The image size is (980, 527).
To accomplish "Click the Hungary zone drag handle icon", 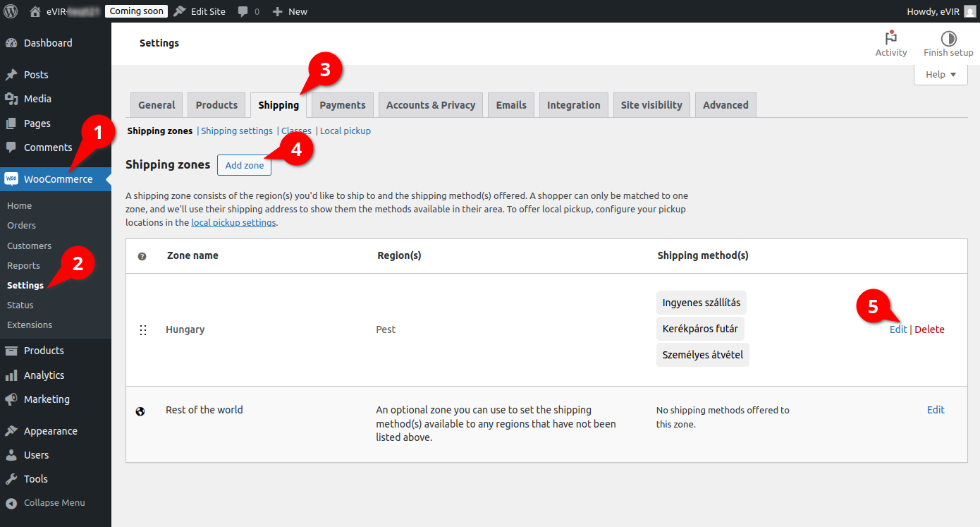I will 143,330.
